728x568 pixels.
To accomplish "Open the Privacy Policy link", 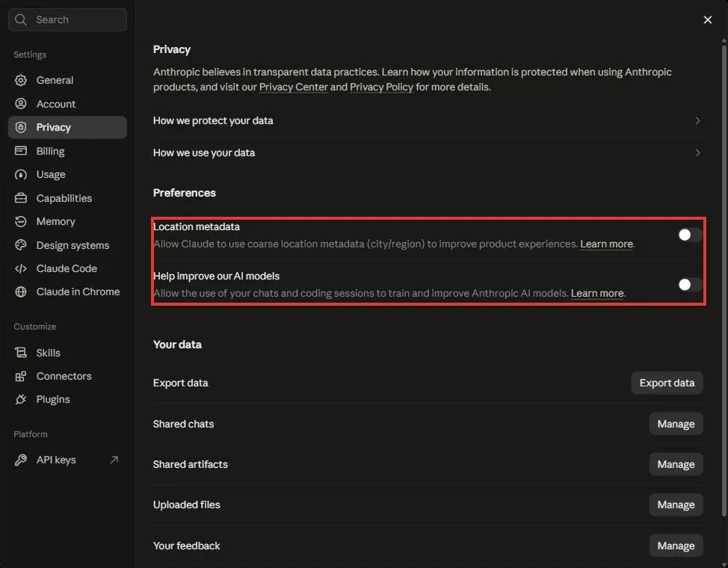I will tap(382, 87).
